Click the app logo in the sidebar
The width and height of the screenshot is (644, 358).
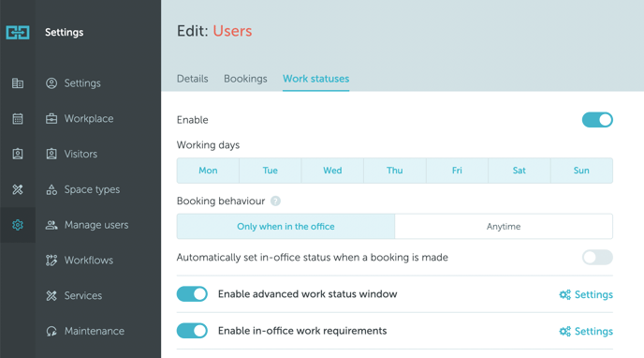18,32
